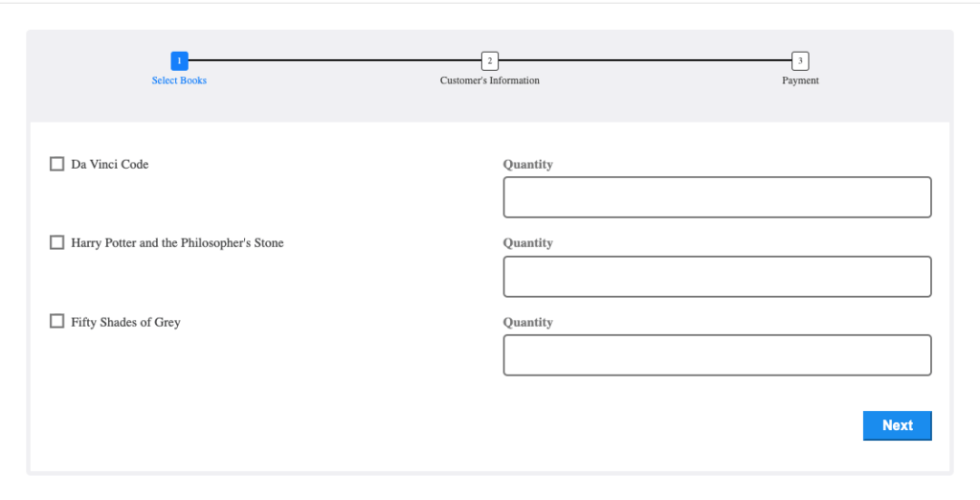Go to the next step with Next button
This screenshot has width=980, height=500.
pos(897,425)
